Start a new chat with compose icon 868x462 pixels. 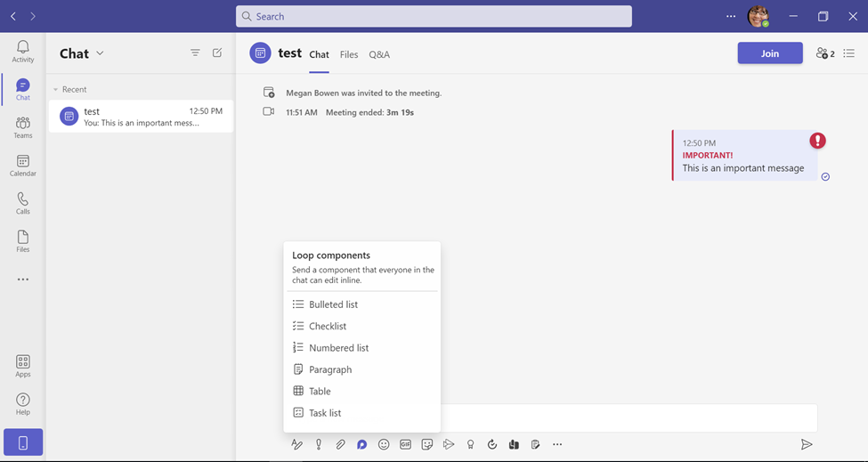tap(217, 53)
